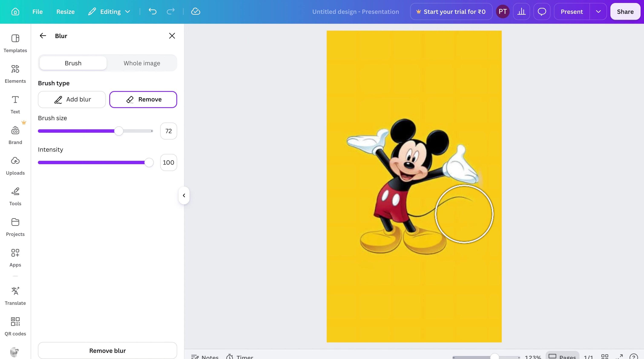The image size is (644, 359).
Task: Collapse the side panel arrow
Action: [x=184, y=195]
